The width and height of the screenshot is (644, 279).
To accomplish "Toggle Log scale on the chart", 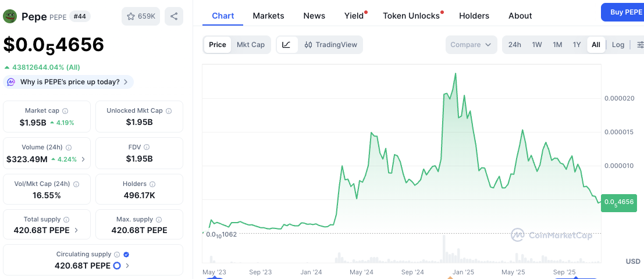I will pos(618,45).
